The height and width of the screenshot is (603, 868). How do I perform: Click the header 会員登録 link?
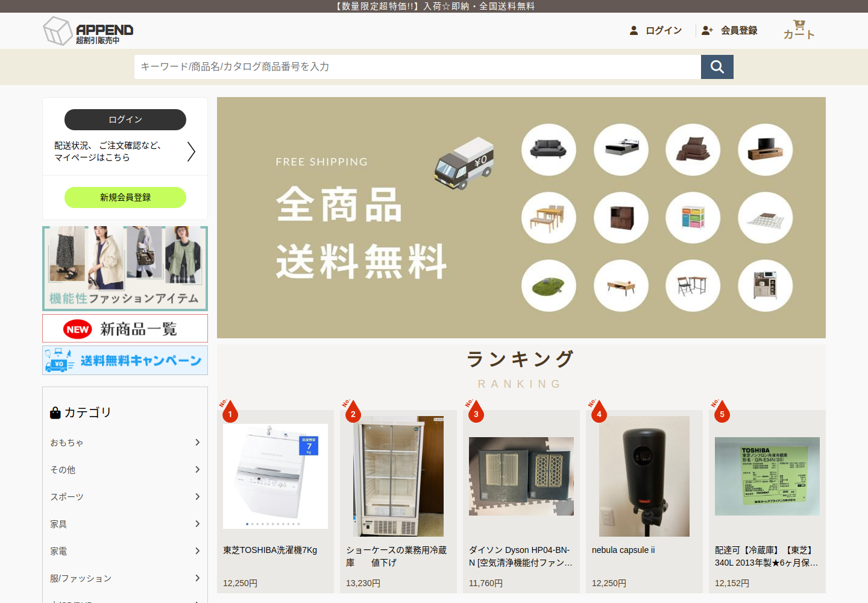[739, 30]
